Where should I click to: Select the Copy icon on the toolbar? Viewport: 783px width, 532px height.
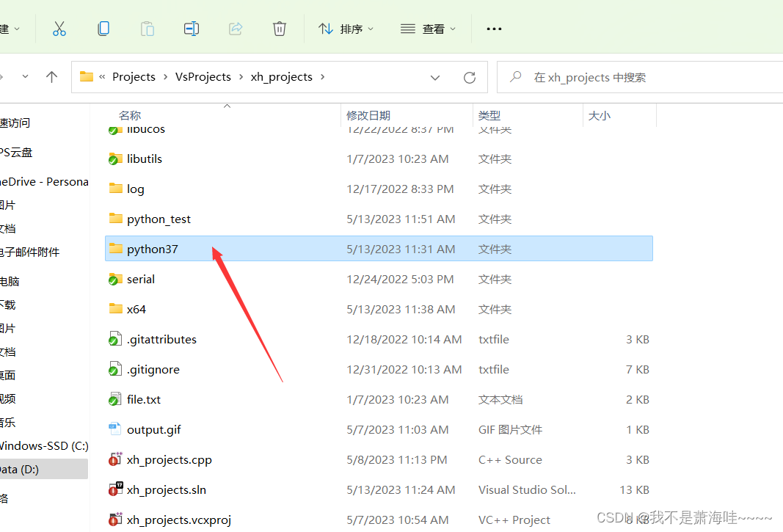pyautogui.click(x=103, y=29)
